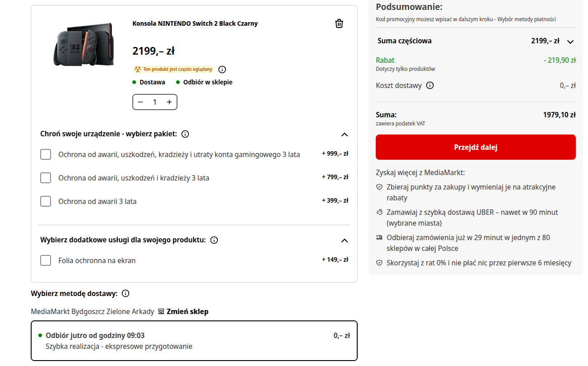Click 'Zmień sklep' to change store

187,311
